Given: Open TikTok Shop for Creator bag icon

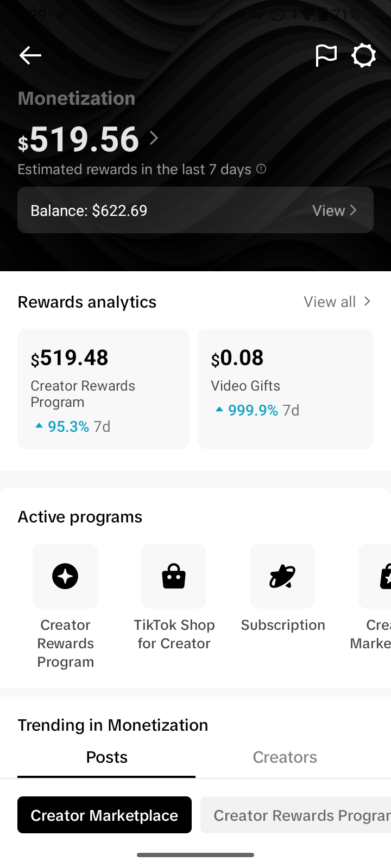Looking at the screenshot, I should [x=174, y=576].
